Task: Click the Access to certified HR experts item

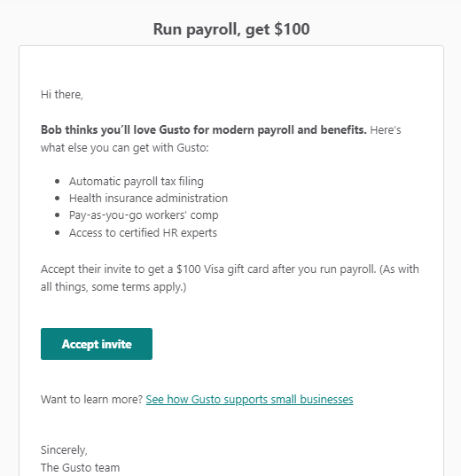Action: (143, 233)
